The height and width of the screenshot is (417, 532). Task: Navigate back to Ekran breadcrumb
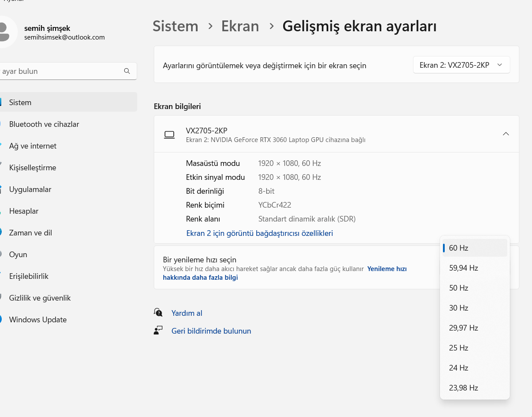point(240,26)
